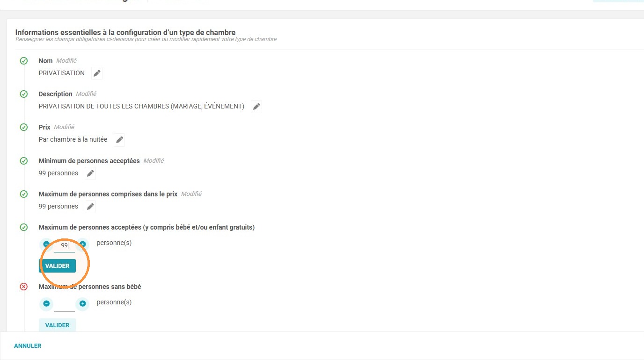Click green check status beside Nom

[x=24, y=61]
